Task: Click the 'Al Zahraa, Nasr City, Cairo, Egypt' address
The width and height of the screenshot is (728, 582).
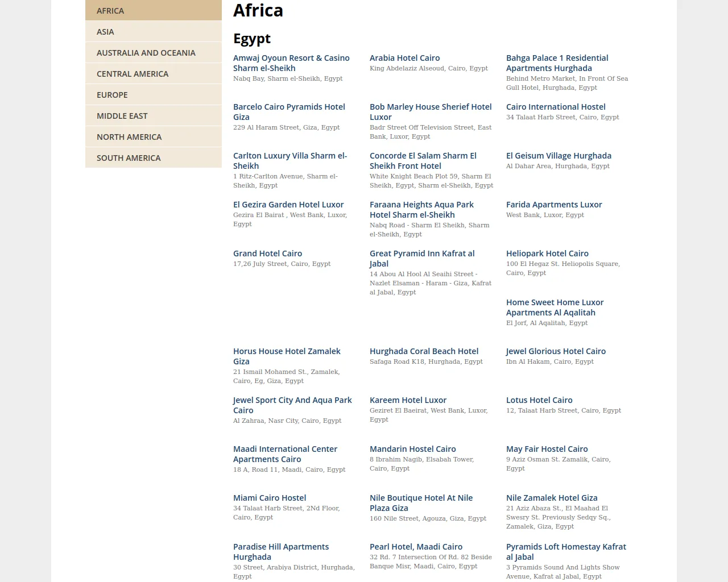Action: (287, 421)
